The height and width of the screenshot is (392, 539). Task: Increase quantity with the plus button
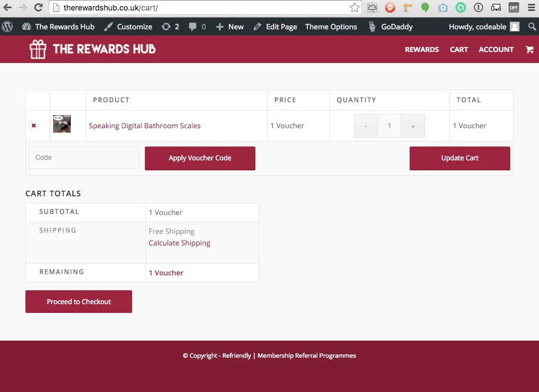[x=413, y=126]
